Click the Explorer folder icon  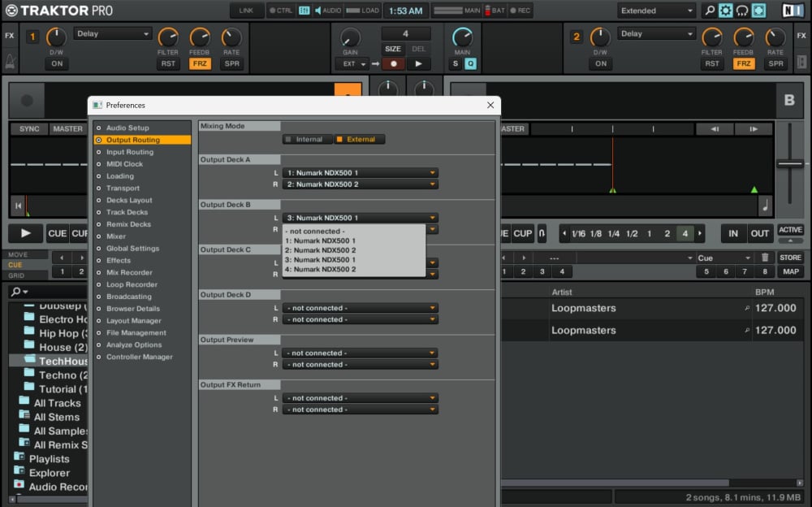(19, 470)
